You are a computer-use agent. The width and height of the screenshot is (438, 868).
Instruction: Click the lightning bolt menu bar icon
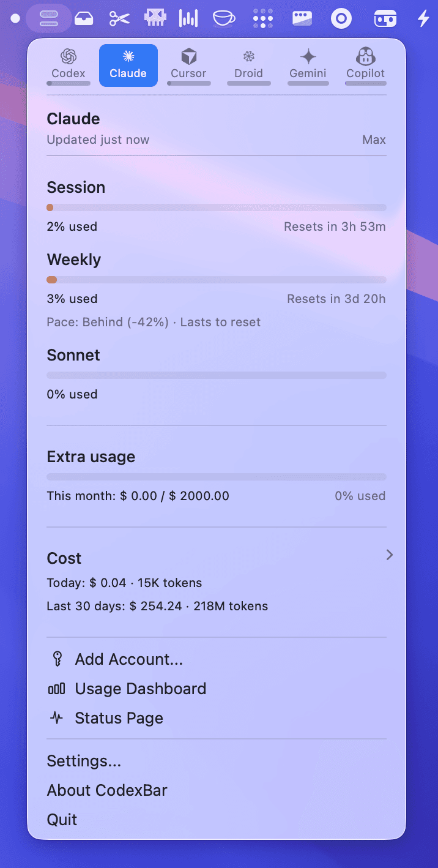coord(423,18)
